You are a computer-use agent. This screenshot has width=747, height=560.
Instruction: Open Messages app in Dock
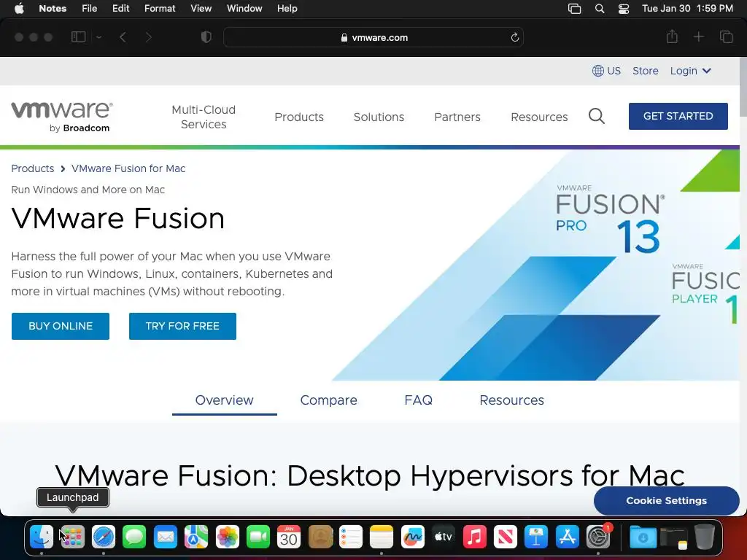134,537
